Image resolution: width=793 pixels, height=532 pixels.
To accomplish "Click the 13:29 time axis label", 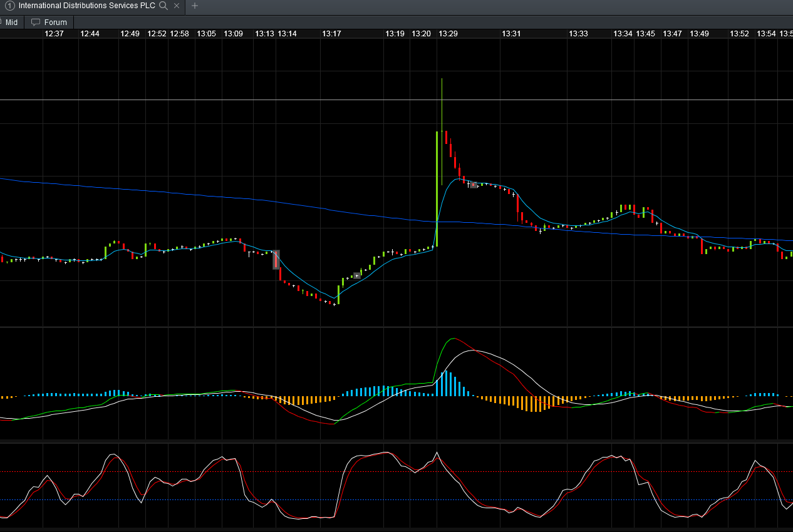I will click(448, 33).
